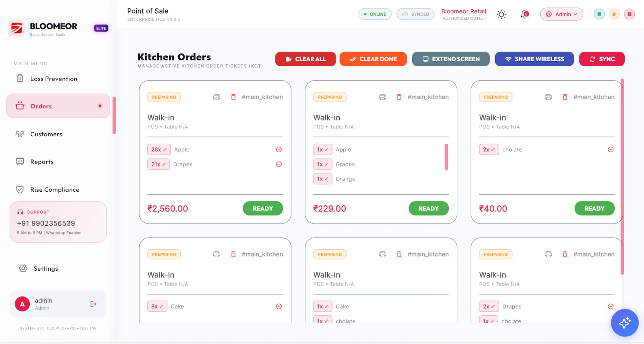
Task: Print the ₹2,560.00 order ticket
Action: coord(217,97)
